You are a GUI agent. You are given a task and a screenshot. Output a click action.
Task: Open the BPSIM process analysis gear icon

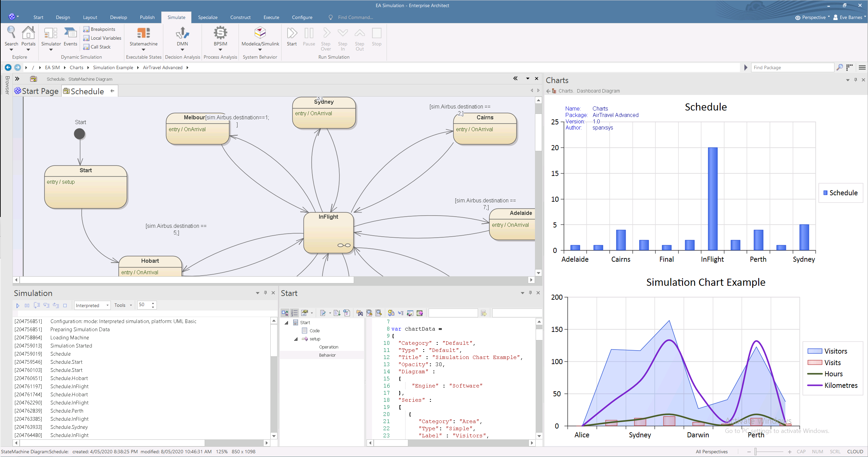click(220, 33)
